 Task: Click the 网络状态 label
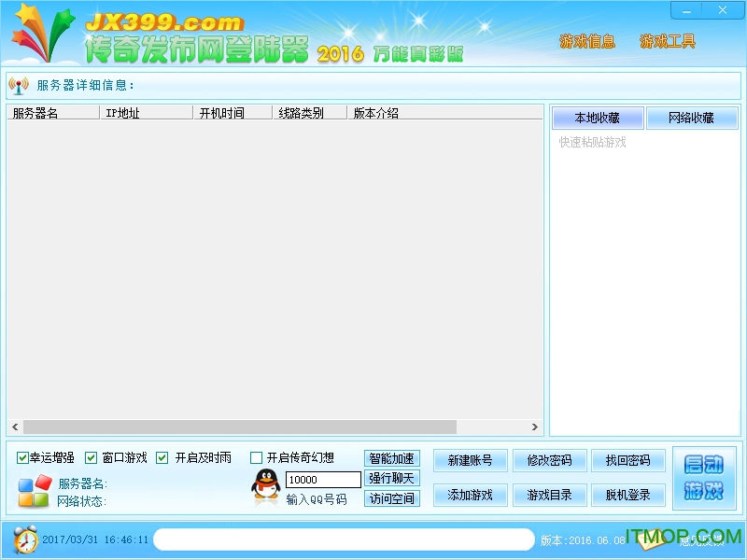click(81, 501)
